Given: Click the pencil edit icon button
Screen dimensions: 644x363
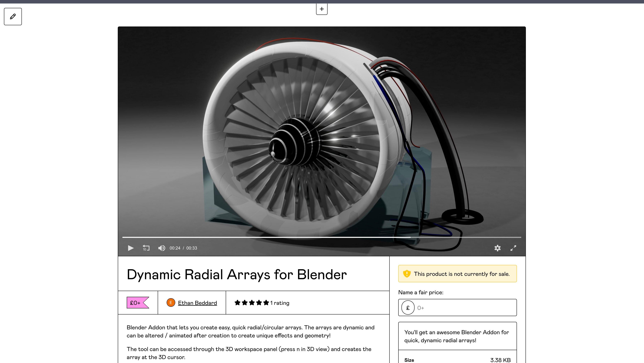Looking at the screenshot, I should tap(13, 16).
